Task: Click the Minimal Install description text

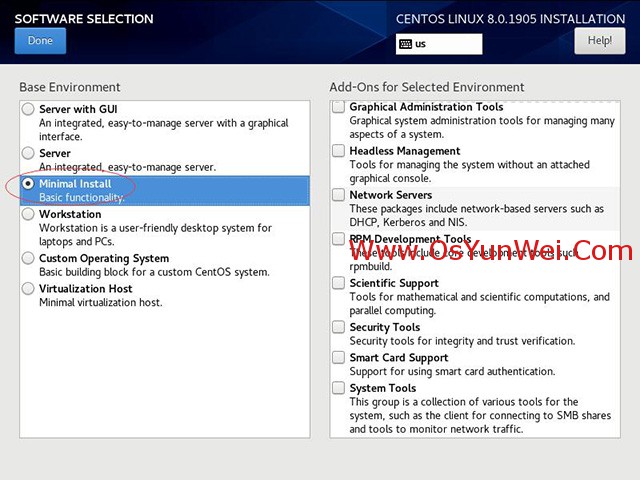Action: [x=82, y=198]
